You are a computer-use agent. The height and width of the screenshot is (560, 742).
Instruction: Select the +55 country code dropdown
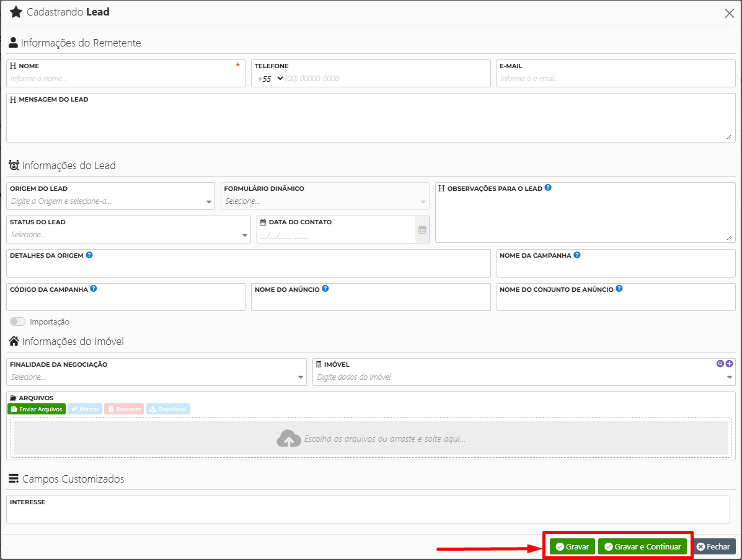click(270, 79)
